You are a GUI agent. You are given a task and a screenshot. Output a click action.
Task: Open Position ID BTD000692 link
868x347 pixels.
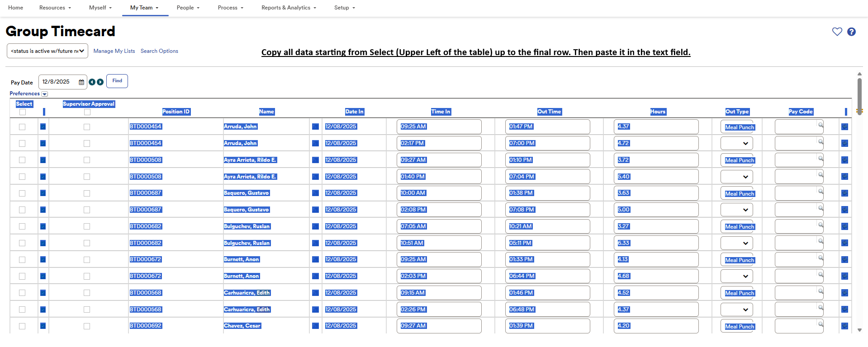pyautogui.click(x=146, y=326)
